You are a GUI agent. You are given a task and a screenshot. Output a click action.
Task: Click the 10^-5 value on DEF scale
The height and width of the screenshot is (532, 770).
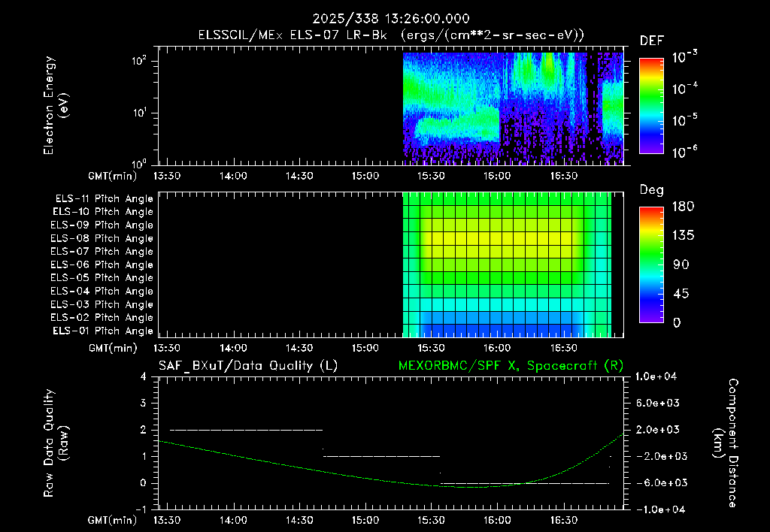[685, 119]
